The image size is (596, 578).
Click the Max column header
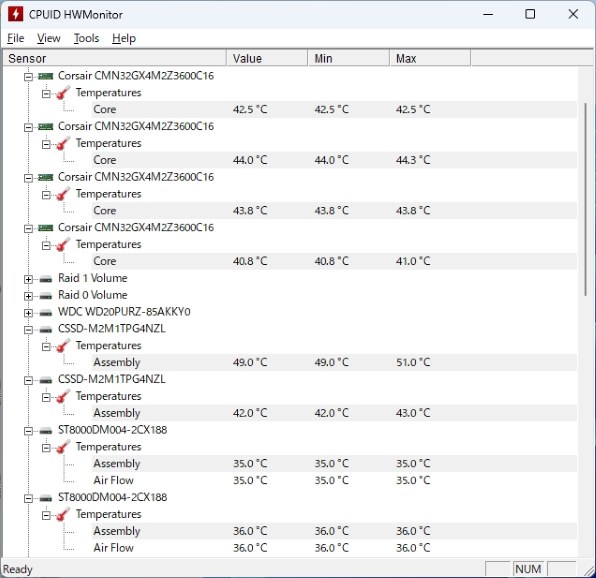tap(430, 59)
